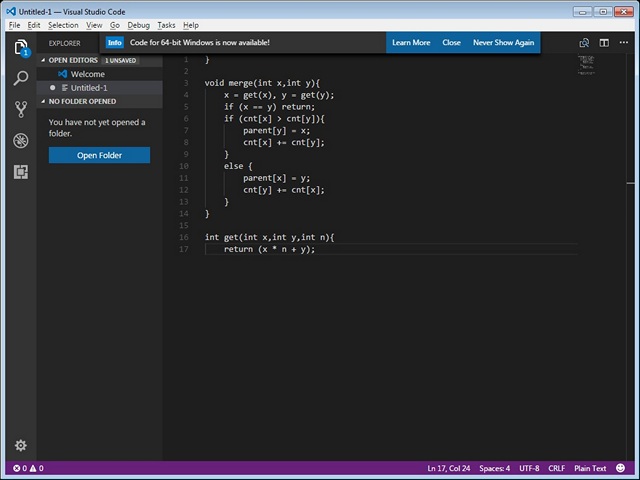Click the errors count icon in status bar
This screenshot has height=480, width=640.
point(16,469)
